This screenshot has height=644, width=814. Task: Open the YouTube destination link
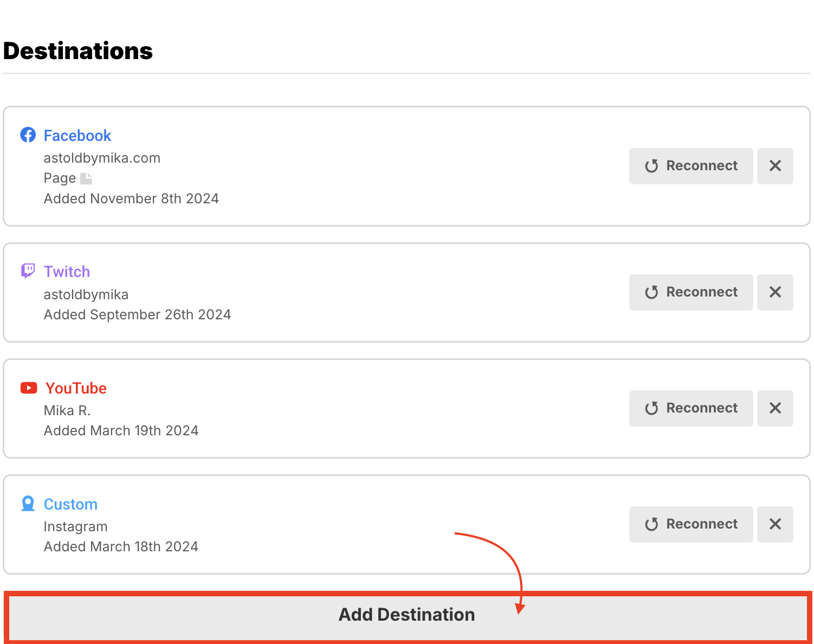(x=76, y=388)
